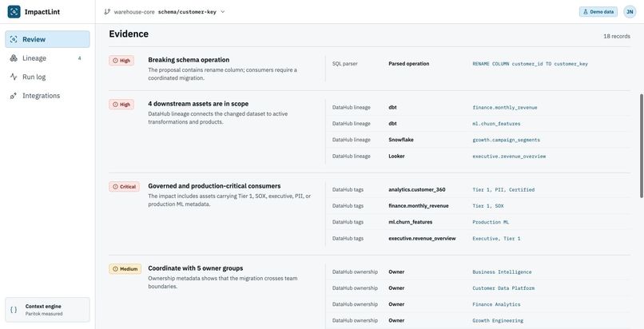The height and width of the screenshot is (329, 644).
Task: Click the High badge for Breaking schema operation
Action: click(121, 61)
